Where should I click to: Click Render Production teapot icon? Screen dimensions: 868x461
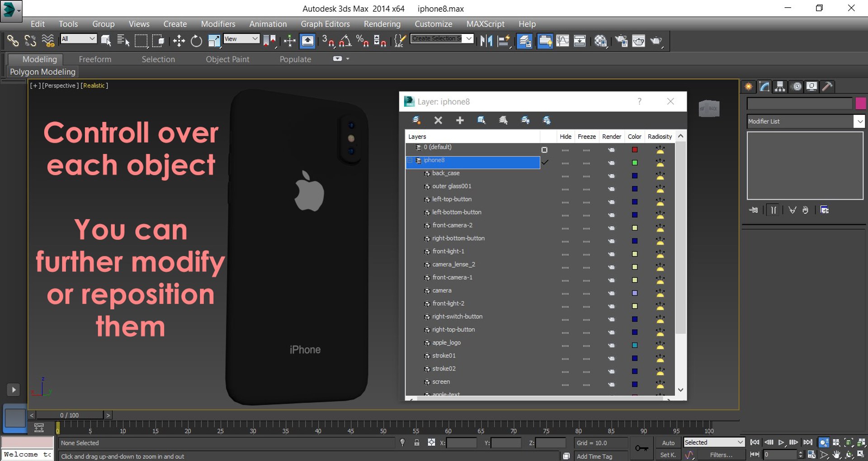[x=656, y=41]
